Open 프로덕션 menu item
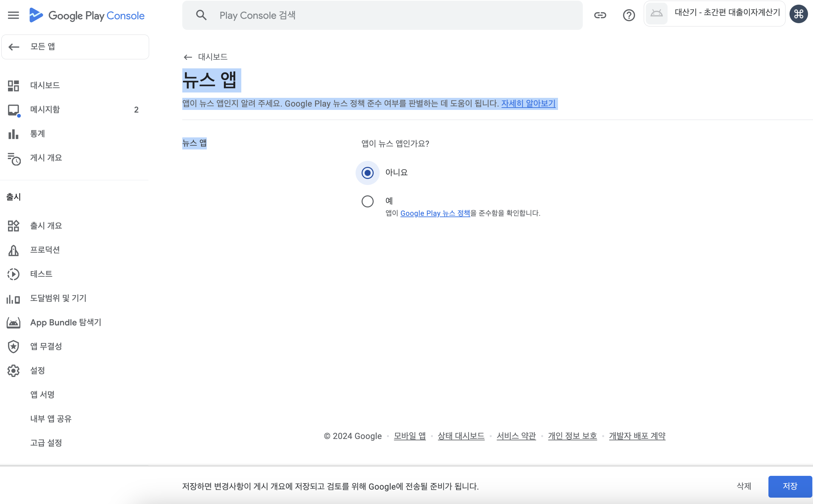 click(45, 250)
